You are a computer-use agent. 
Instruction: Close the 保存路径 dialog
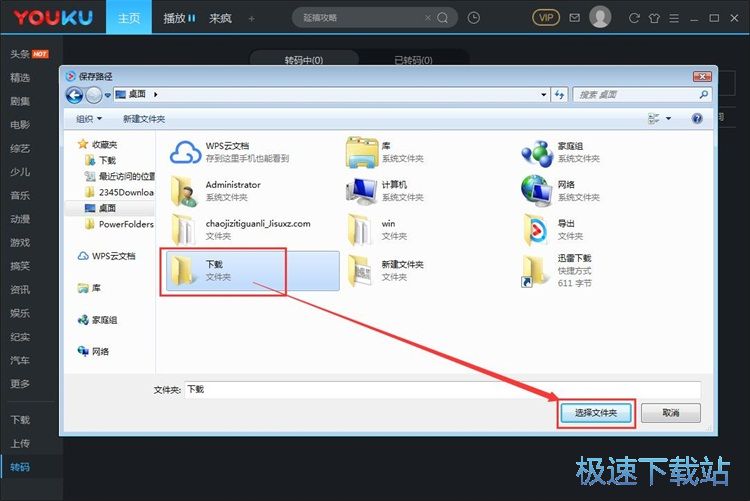tap(702, 76)
